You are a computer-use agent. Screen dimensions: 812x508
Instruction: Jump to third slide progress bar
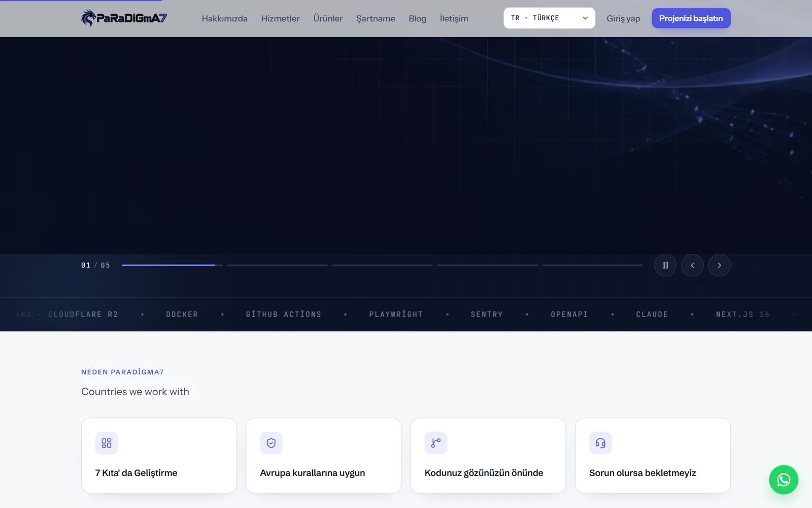(x=382, y=265)
